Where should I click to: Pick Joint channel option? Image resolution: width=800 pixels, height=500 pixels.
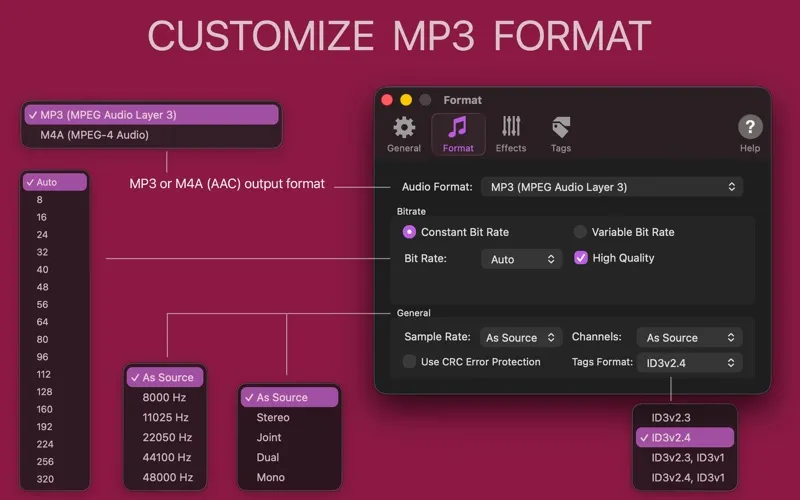coord(289,437)
